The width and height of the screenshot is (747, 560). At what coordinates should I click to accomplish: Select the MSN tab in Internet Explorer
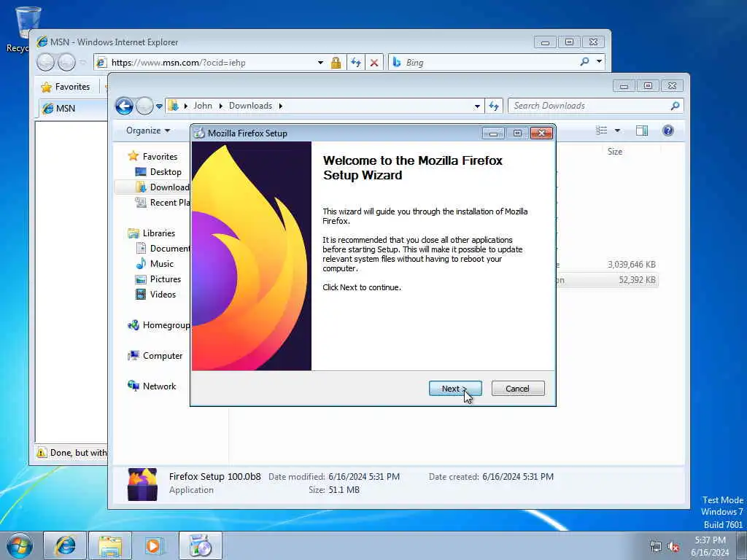coord(71,109)
